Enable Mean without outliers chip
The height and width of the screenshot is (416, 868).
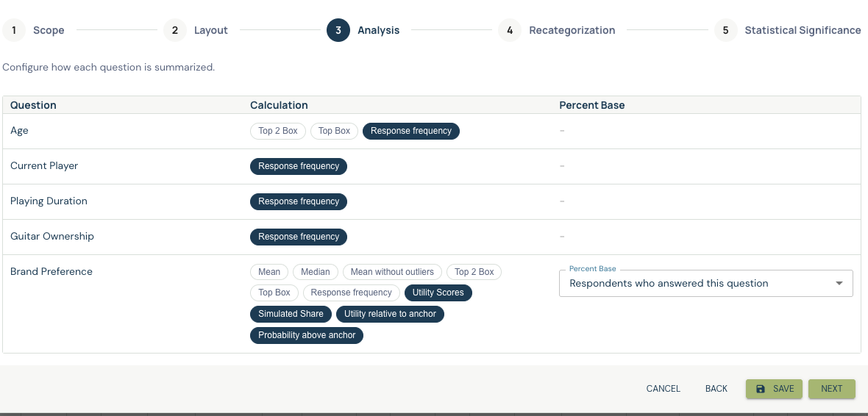click(x=392, y=272)
